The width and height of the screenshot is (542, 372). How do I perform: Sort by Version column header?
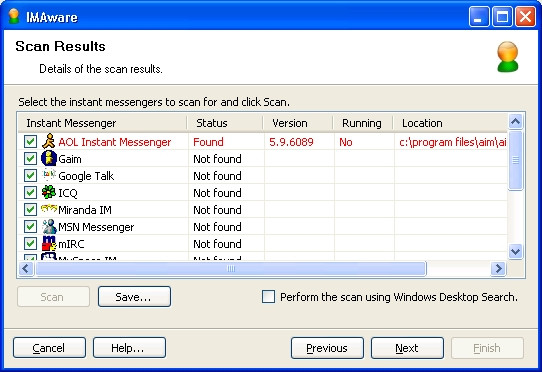(x=298, y=123)
